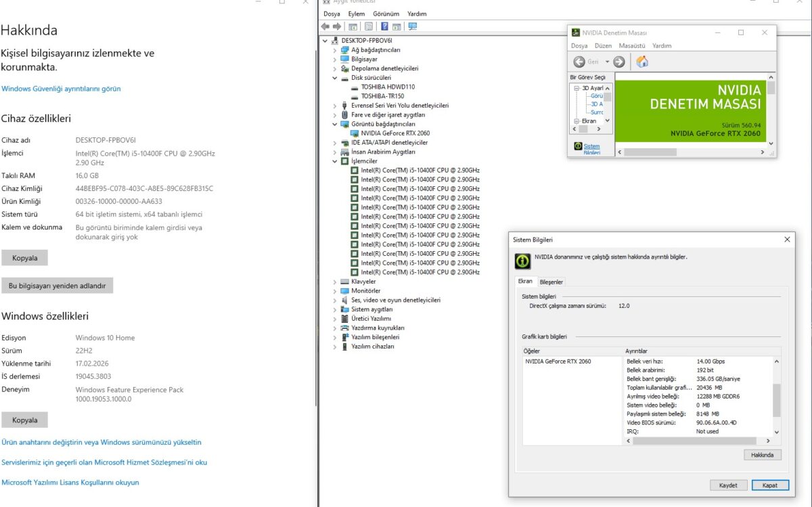812x507 pixels.
Task: Open the Ürün anahtarını değiştirin link
Action: [x=101, y=442]
